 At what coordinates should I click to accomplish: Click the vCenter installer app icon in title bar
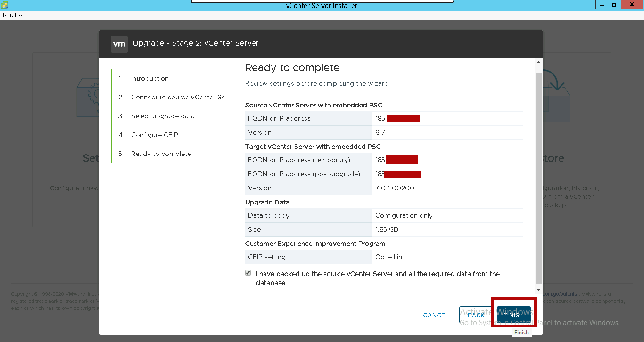5,5
